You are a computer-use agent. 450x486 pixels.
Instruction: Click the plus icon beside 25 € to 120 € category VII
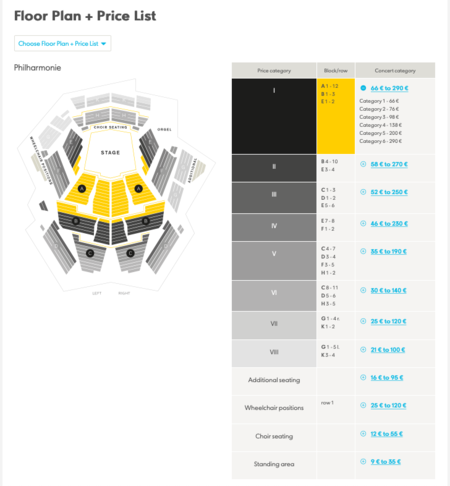(363, 321)
